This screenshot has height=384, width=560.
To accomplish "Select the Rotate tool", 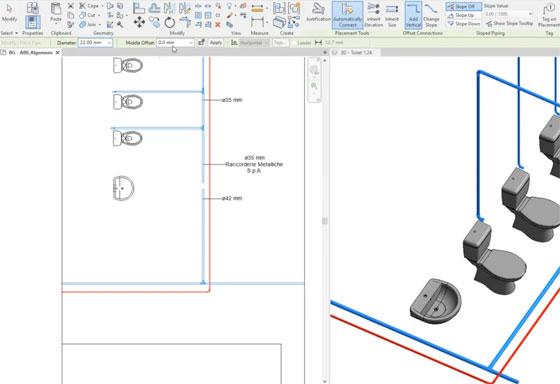I will click(170, 23).
